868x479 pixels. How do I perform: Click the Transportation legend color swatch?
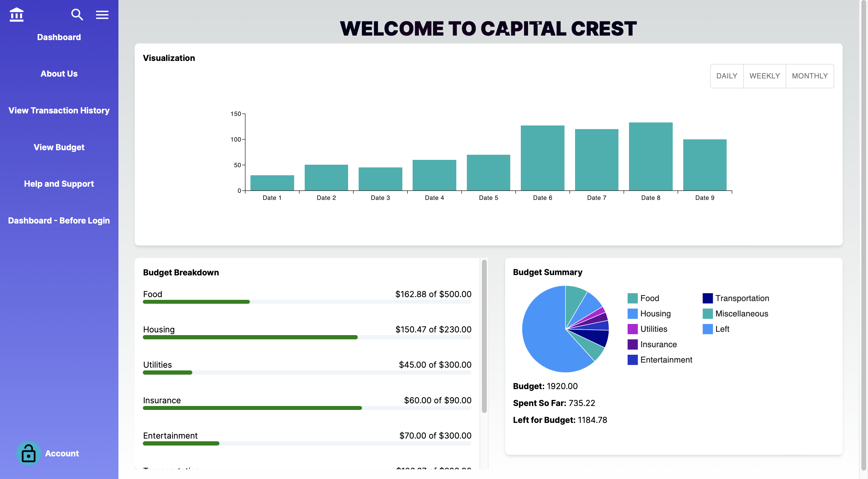(708, 298)
